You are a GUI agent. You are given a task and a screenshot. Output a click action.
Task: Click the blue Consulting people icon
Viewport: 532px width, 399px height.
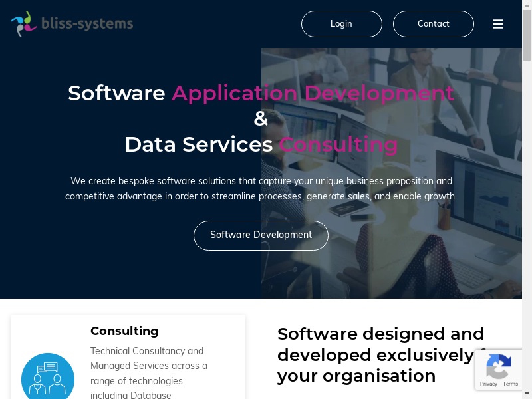pyautogui.click(x=48, y=377)
